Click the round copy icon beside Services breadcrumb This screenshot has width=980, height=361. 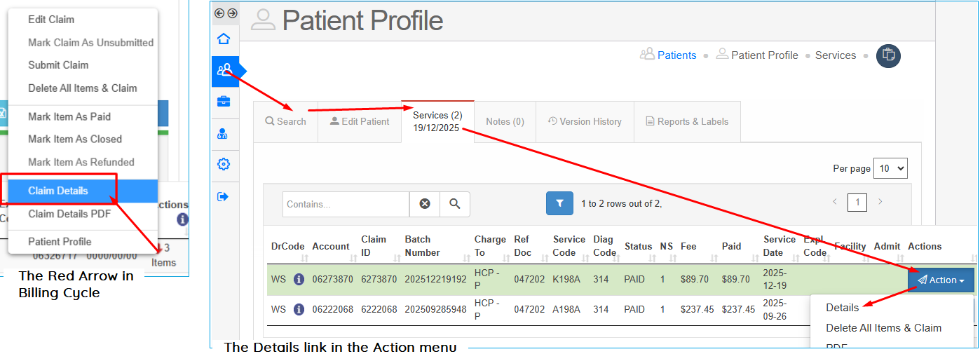(x=888, y=55)
